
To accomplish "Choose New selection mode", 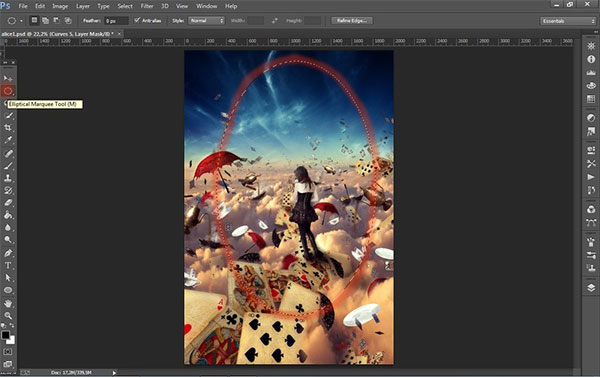I will point(34,20).
